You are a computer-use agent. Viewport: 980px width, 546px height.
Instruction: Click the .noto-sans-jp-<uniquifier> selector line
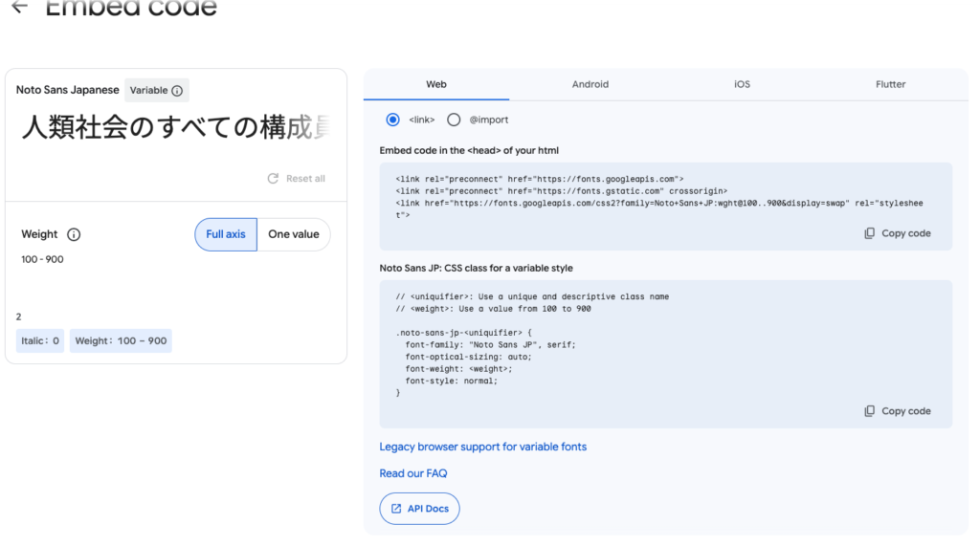tap(464, 333)
